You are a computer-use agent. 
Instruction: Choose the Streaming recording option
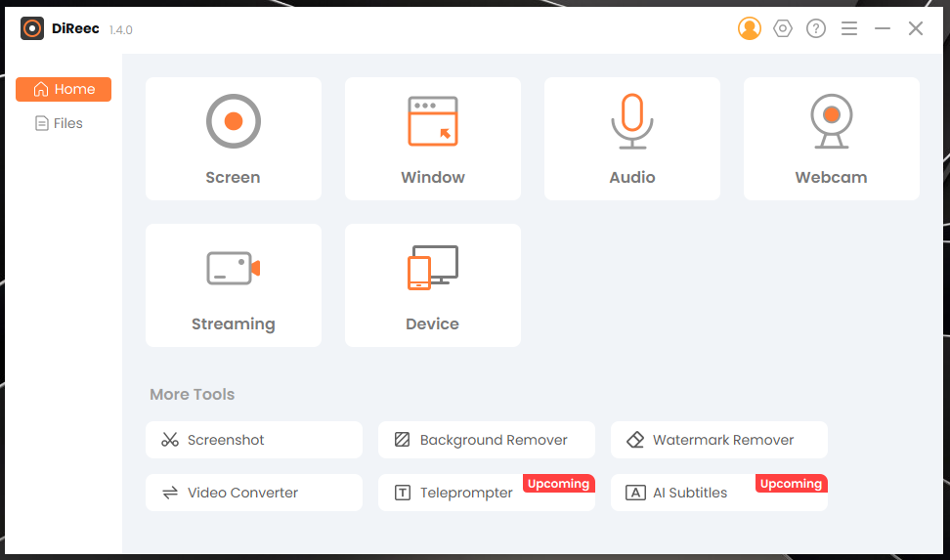tap(234, 285)
